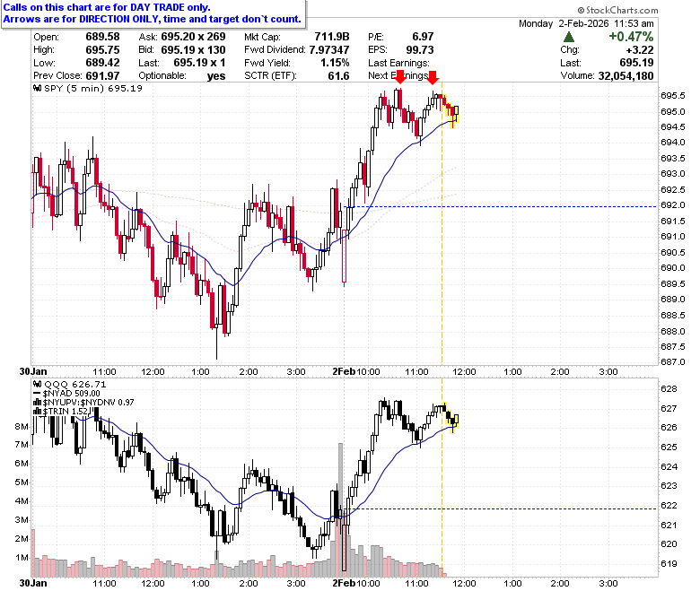Click the DIRECTION ONLY arrows notice line

153,19
